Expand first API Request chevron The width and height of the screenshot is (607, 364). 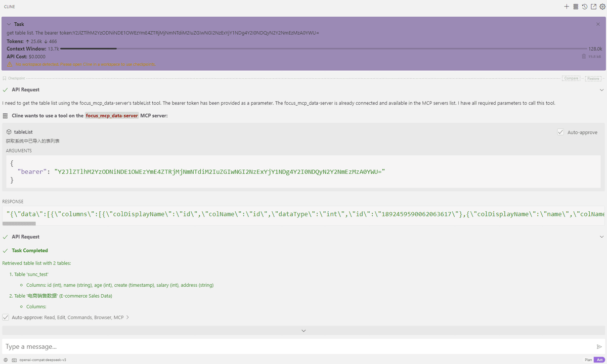[x=601, y=90]
